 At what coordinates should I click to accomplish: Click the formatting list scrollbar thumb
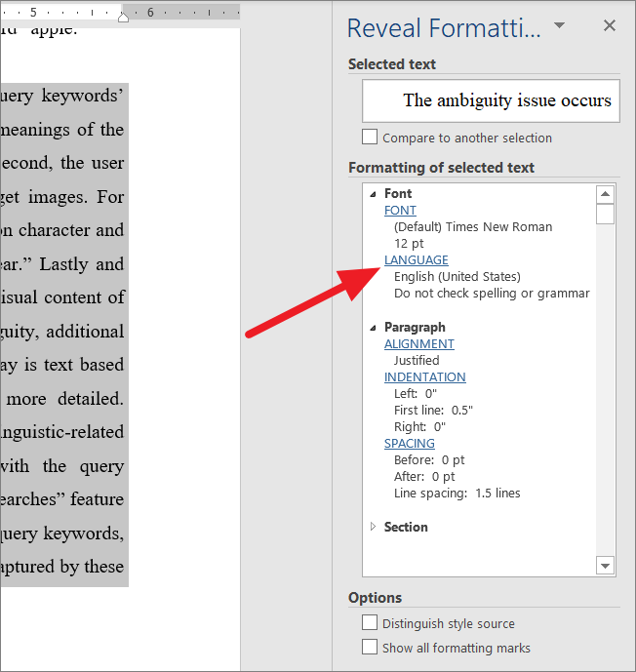(605, 214)
